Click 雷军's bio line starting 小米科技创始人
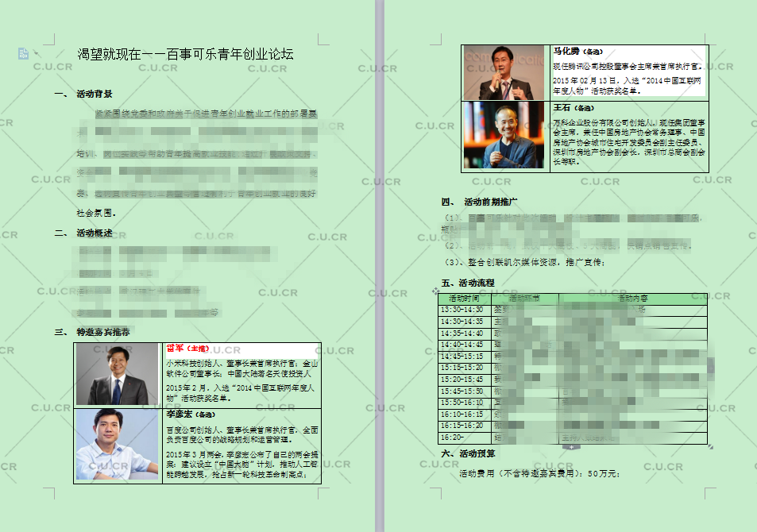Screen dimensions: 757x532 click(241, 368)
